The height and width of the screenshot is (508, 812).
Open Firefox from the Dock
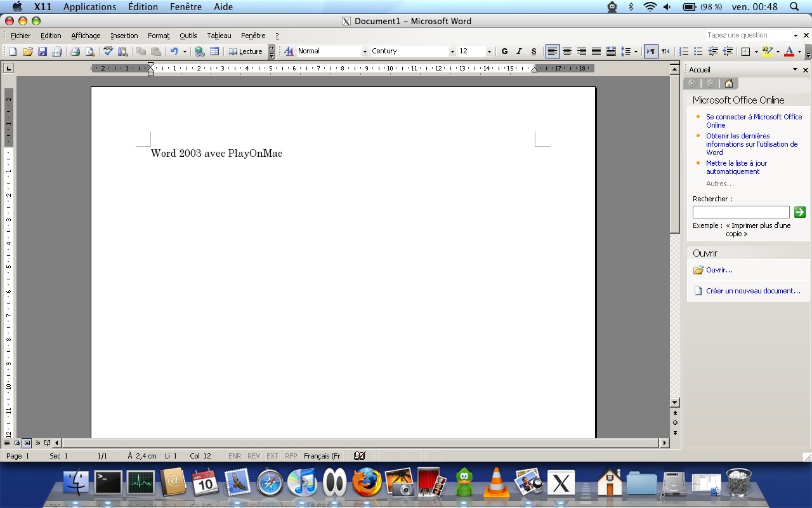pos(367,482)
